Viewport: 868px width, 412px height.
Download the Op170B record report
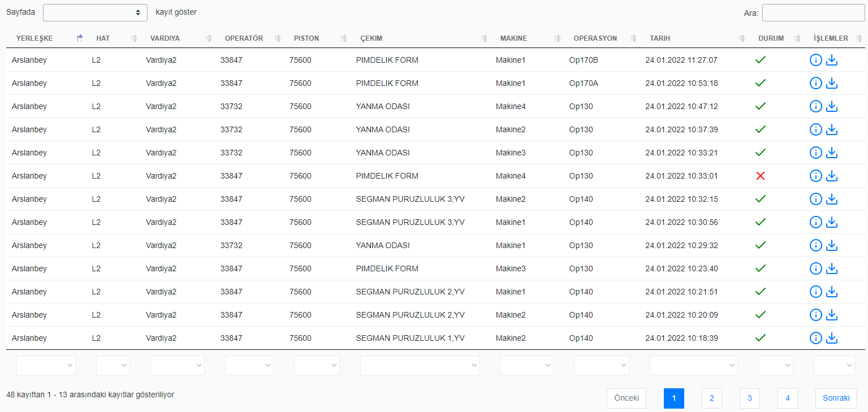point(831,59)
